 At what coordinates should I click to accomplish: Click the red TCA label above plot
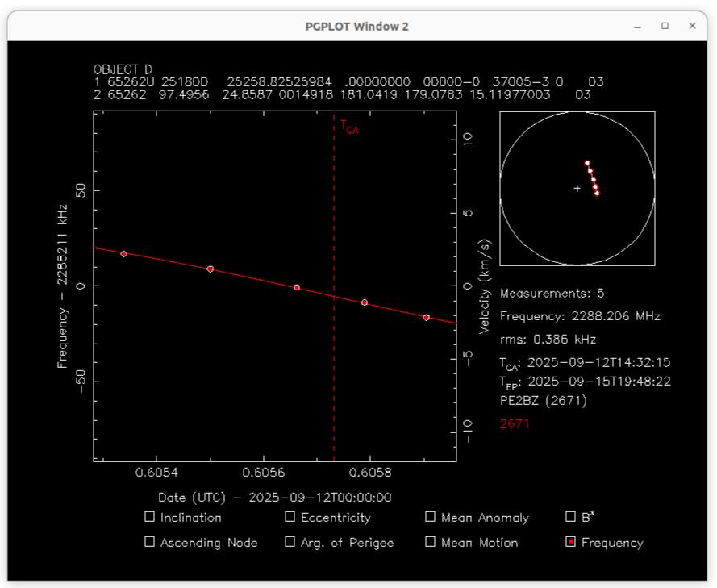(348, 127)
